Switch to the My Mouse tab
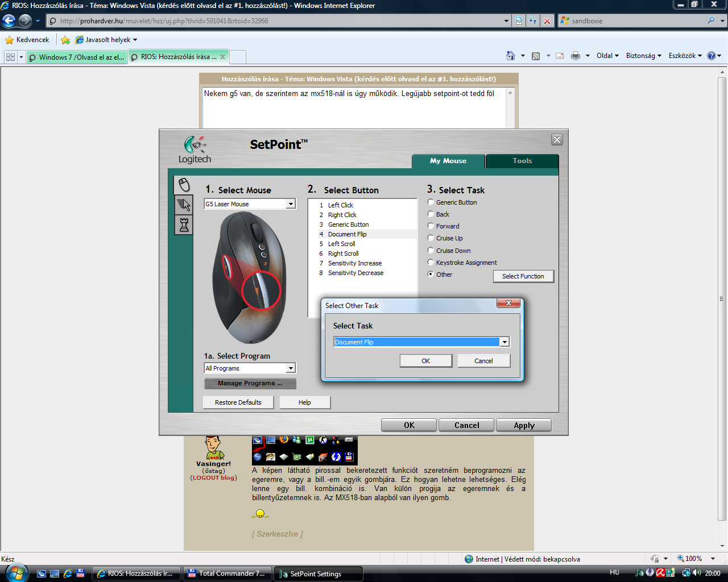Viewport: 728px width, 582px height. pos(448,161)
